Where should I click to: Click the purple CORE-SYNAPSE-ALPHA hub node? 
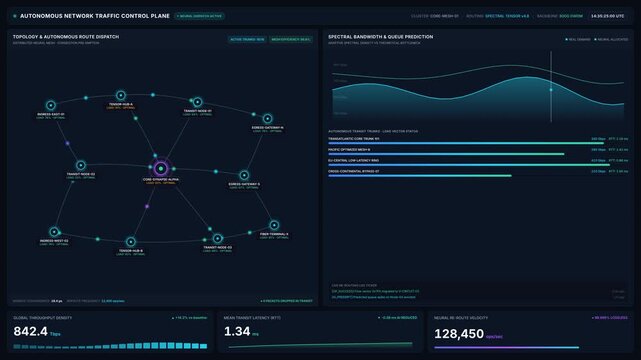point(161,168)
